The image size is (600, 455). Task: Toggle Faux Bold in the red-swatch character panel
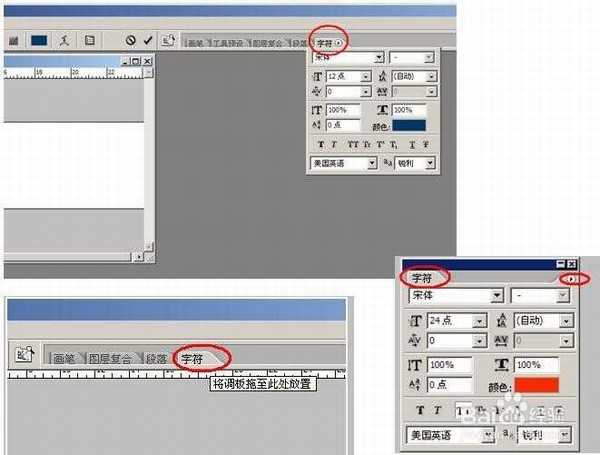click(420, 410)
